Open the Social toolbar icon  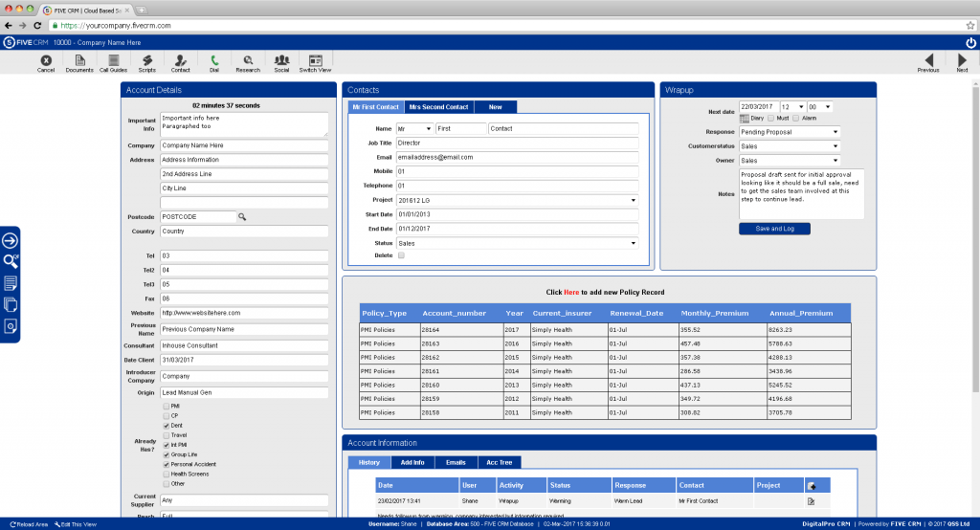282,62
